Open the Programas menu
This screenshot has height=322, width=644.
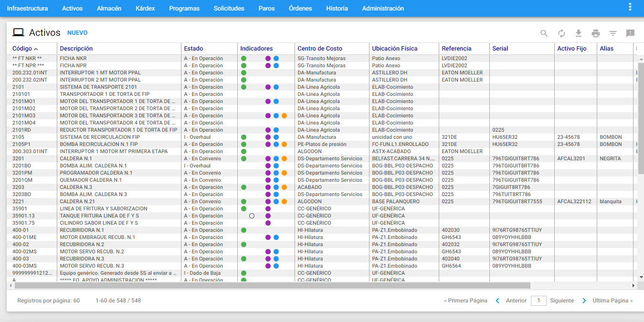point(184,8)
